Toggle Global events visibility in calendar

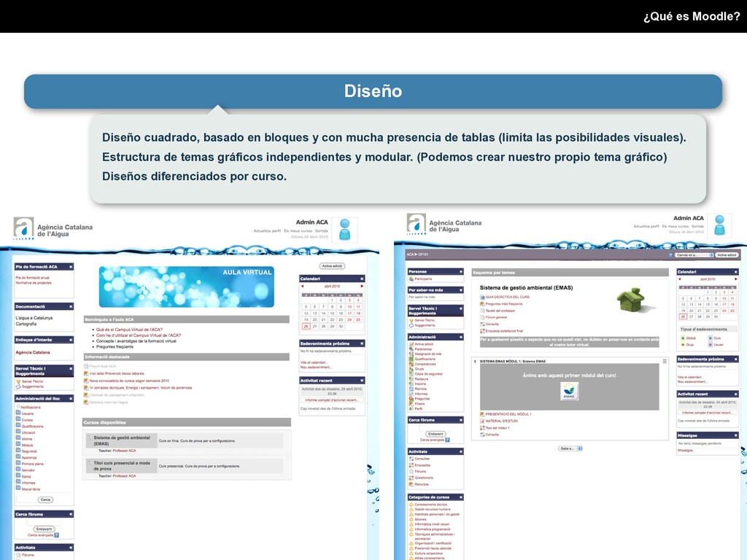pyautogui.click(x=682, y=338)
